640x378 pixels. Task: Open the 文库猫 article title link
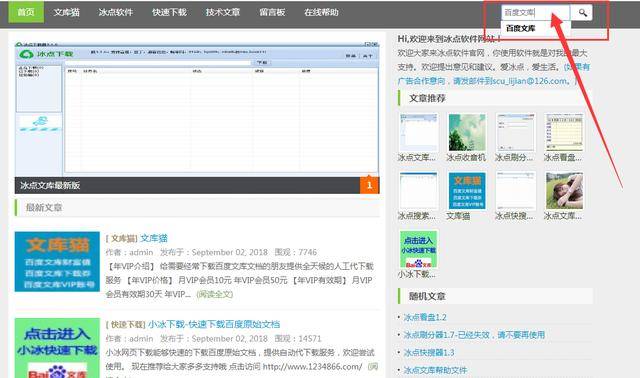[154, 238]
